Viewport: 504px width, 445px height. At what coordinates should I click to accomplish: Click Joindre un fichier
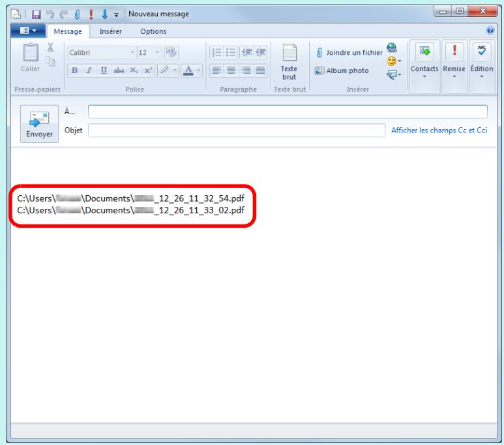point(349,52)
